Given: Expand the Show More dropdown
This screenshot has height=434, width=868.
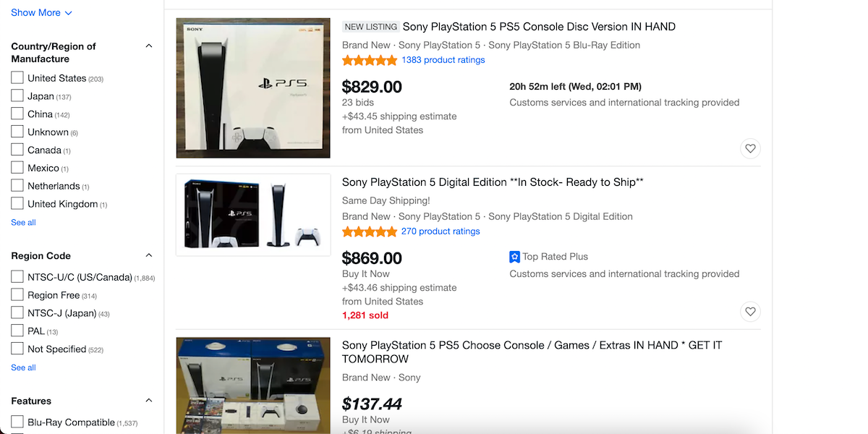Looking at the screenshot, I should 41,12.
